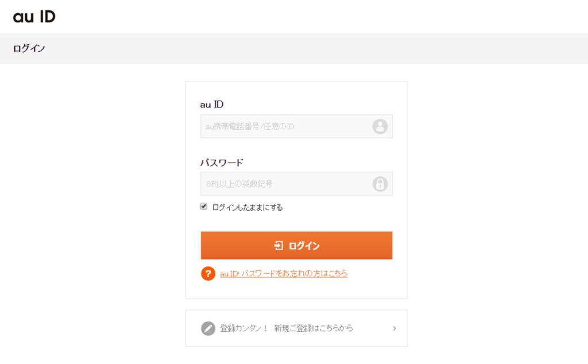
Task: Click the 登録カンタン！ text
Action: (244, 328)
